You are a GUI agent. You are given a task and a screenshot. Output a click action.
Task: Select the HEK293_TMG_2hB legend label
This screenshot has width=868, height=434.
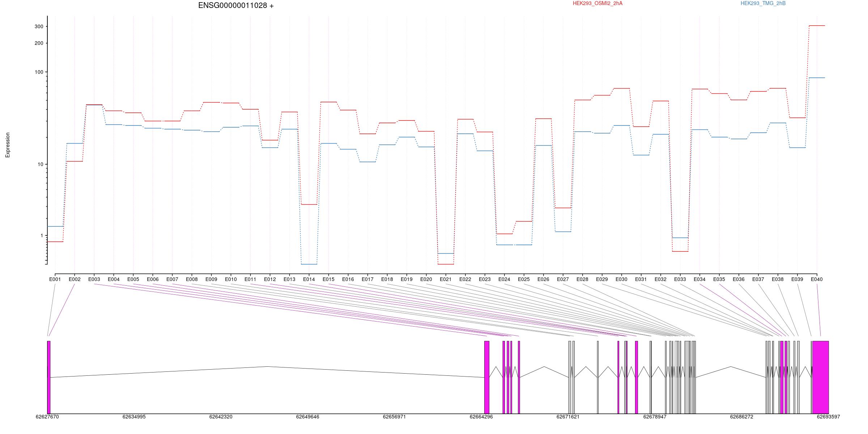[763, 3]
